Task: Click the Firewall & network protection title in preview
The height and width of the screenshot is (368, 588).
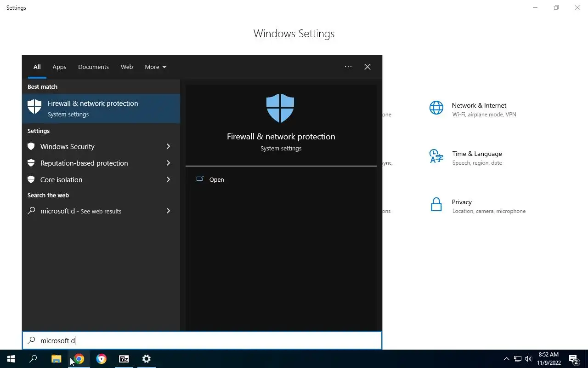Action: pos(281,136)
